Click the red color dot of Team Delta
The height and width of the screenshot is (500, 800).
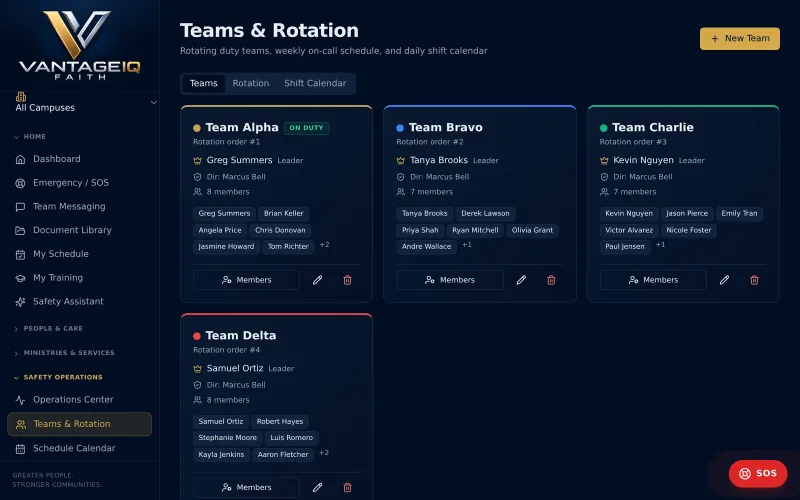coord(197,336)
